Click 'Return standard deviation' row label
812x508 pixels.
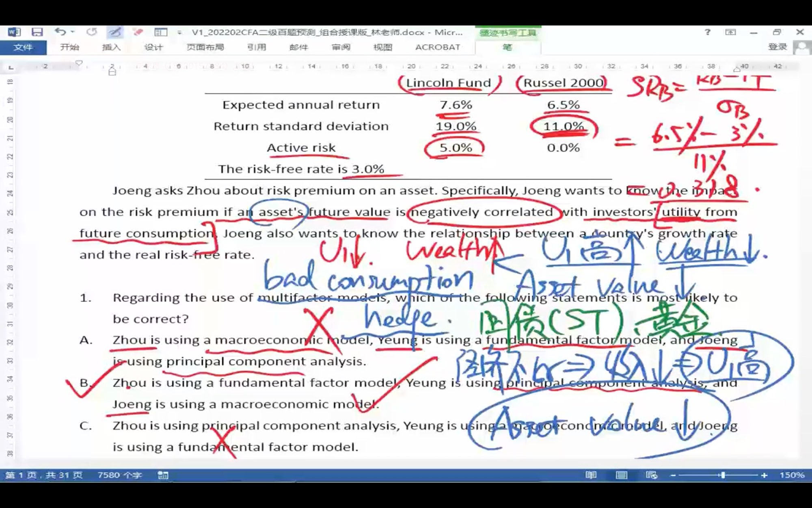301,126
